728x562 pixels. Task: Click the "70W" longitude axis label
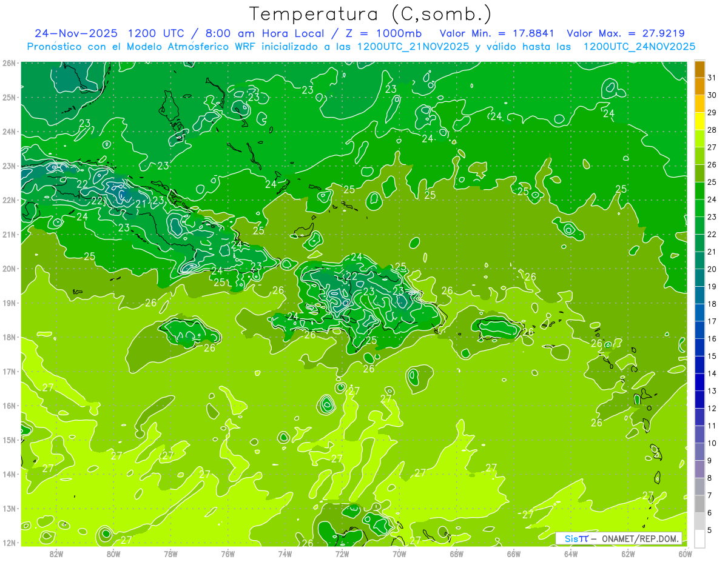tap(399, 553)
